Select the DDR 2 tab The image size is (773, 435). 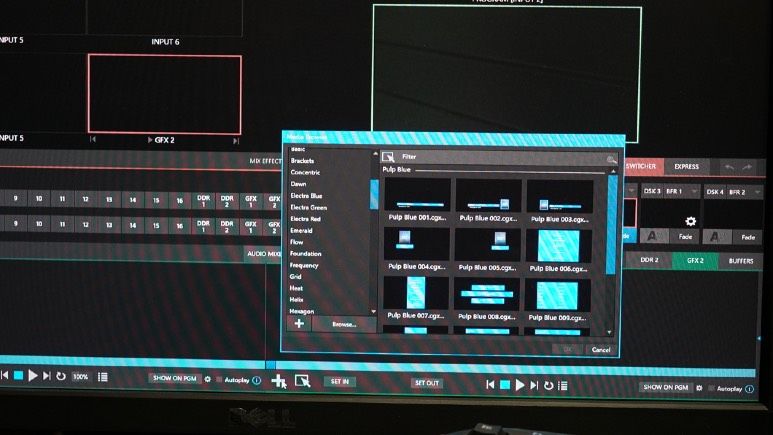[649, 259]
